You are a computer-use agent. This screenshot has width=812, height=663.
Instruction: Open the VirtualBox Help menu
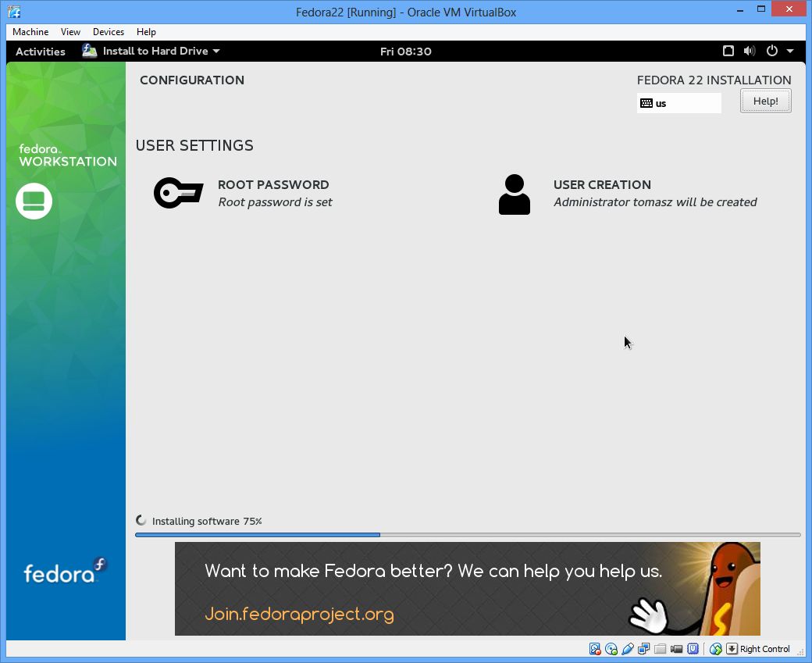pos(146,31)
